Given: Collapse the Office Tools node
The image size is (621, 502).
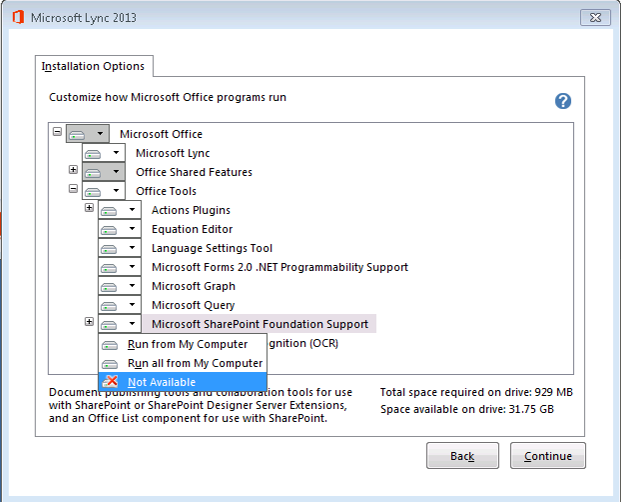Looking at the screenshot, I should point(73,188).
